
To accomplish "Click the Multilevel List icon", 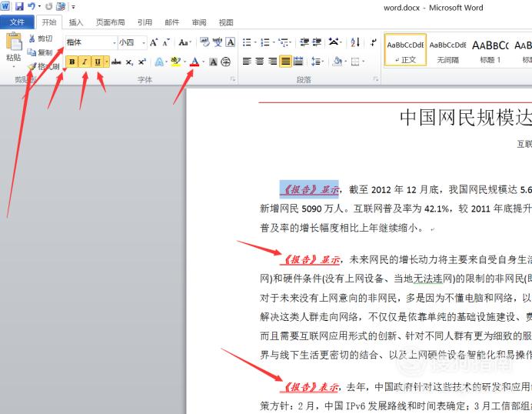I will [x=284, y=42].
